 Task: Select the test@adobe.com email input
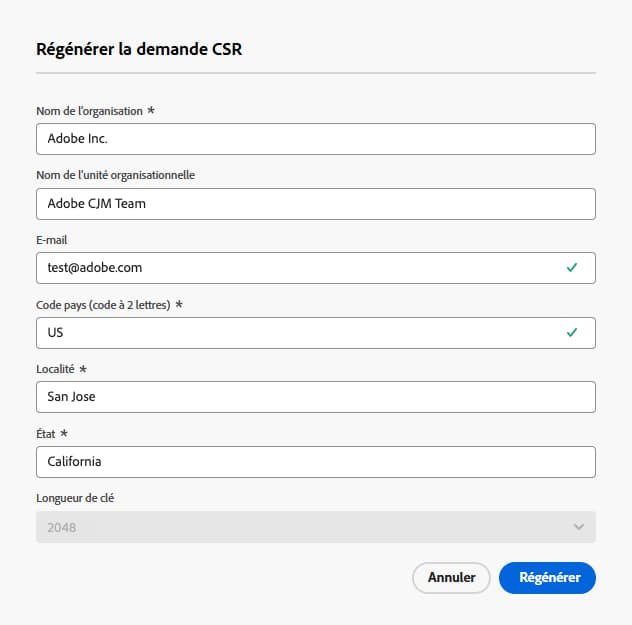pyautogui.click(x=300, y=268)
